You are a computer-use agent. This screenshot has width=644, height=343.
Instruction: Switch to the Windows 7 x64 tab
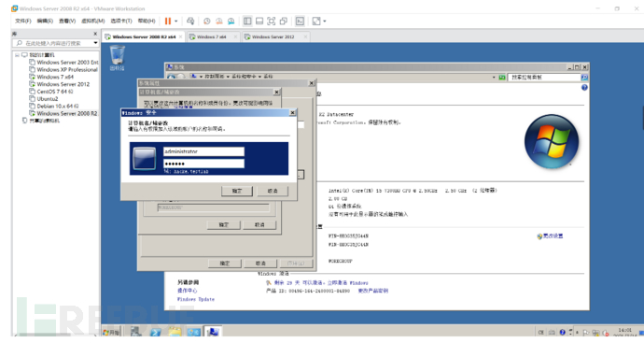212,36
